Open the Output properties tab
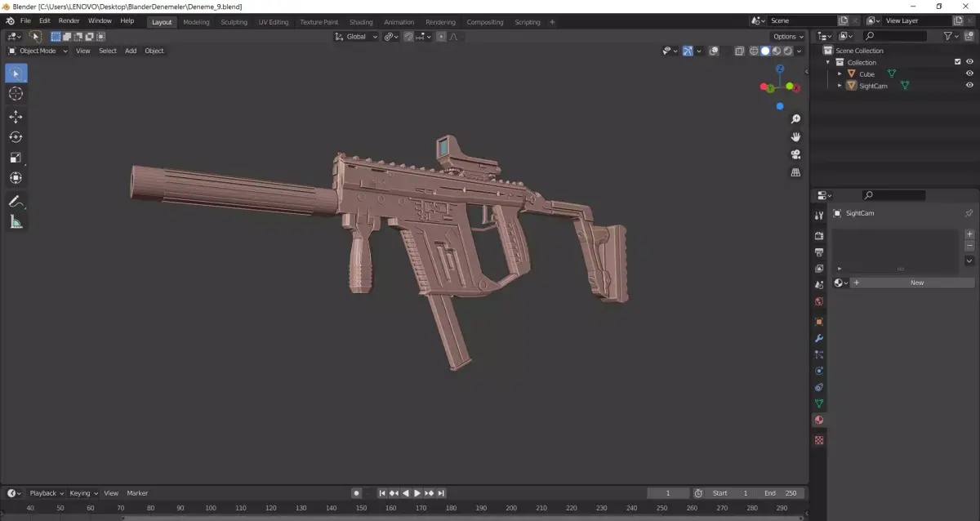This screenshot has width=980, height=521. click(819, 252)
